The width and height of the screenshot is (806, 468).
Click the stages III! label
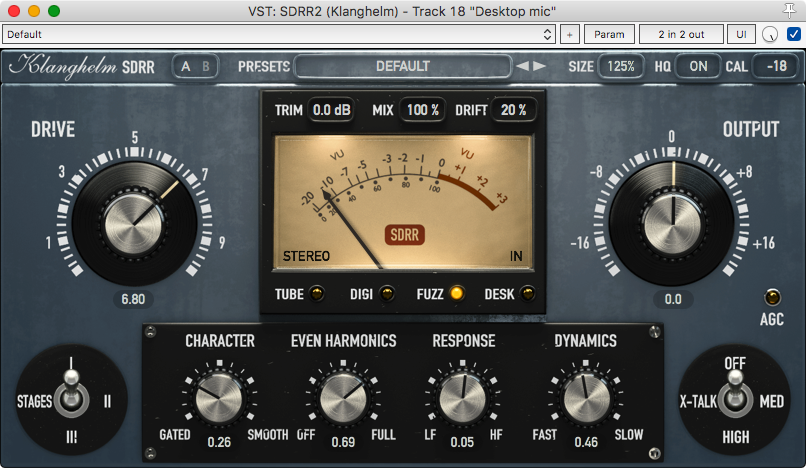tap(71, 437)
